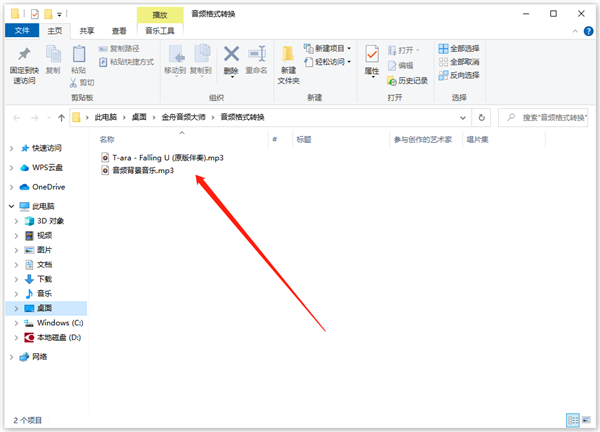Click the up-directory arrow in navigation bar
This screenshot has height=432, width=600.
(x=61, y=118)
